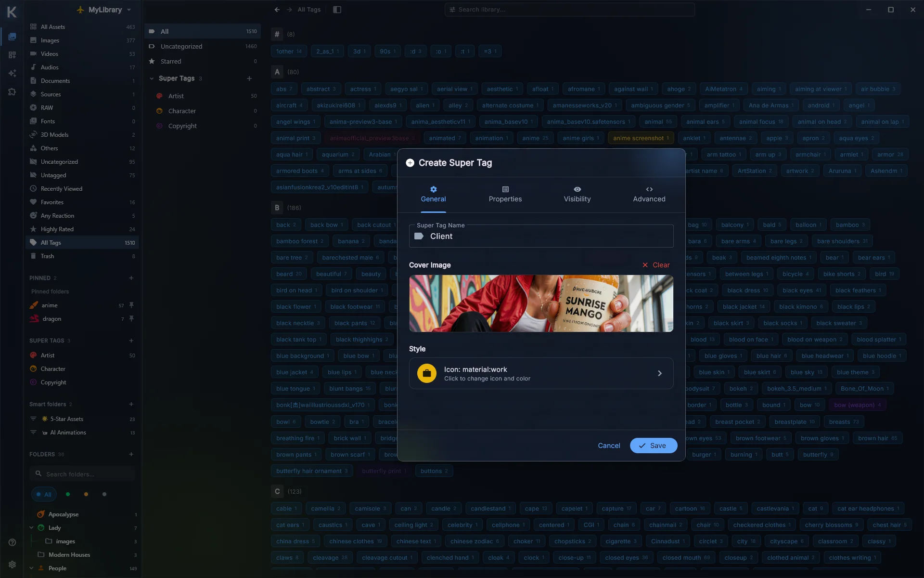Switch to the Visibility tab
The height and width of the screenshot is (578, 924).
577,195
